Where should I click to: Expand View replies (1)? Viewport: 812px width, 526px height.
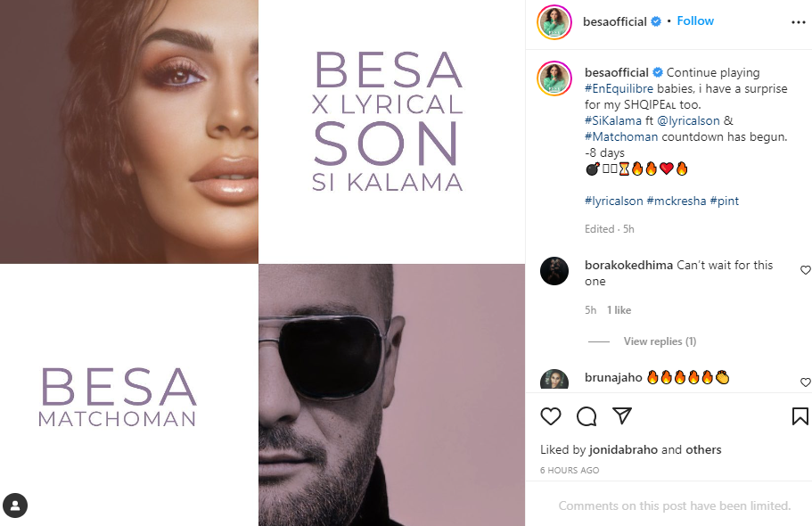[x=660, y=341]
